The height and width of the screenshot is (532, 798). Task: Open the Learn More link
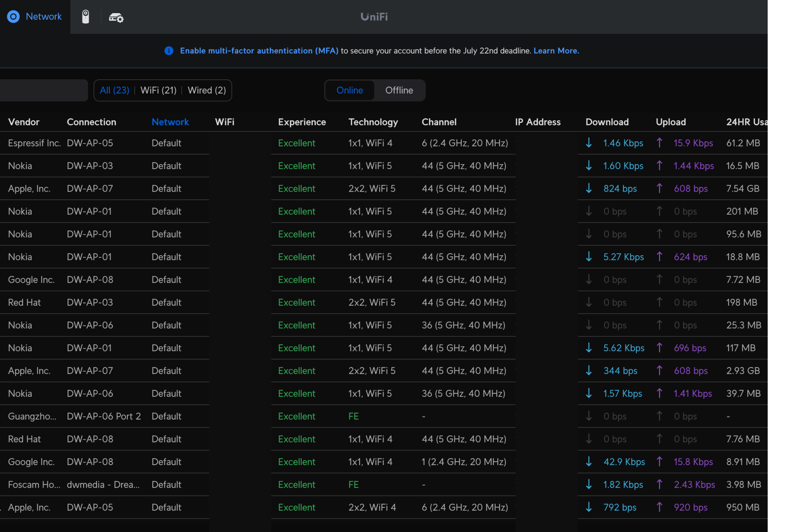coord(556,50)
